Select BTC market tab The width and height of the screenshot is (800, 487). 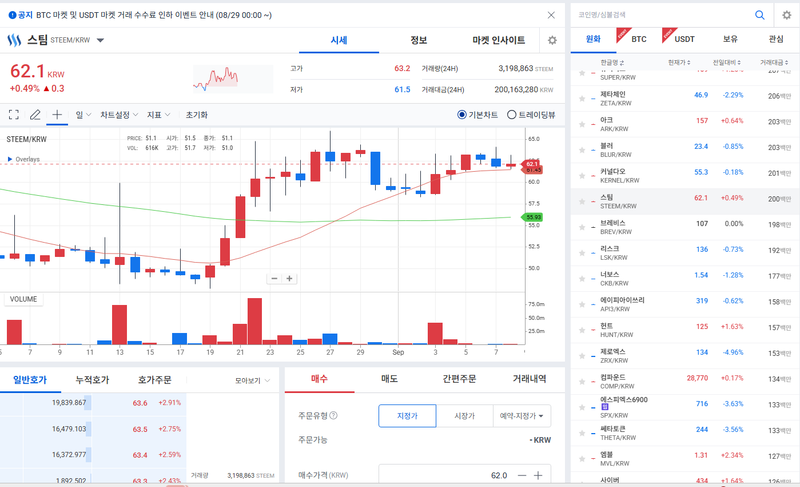(x=639, y=39)
